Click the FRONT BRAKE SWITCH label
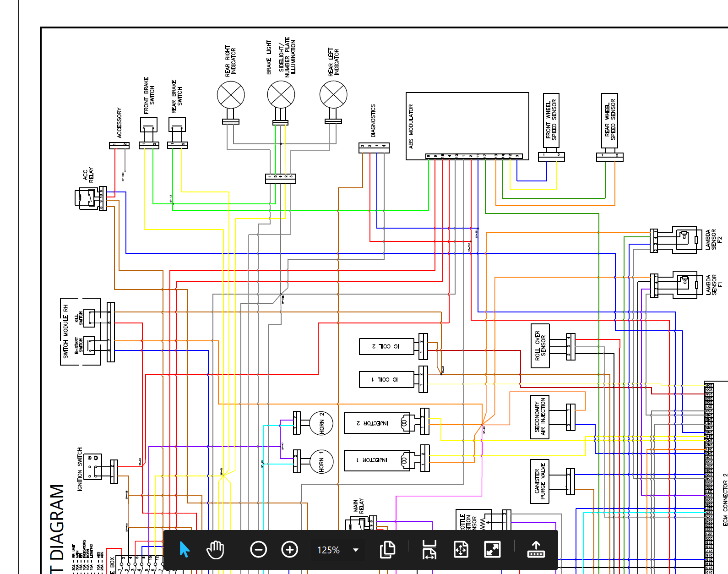 [149, 95]
